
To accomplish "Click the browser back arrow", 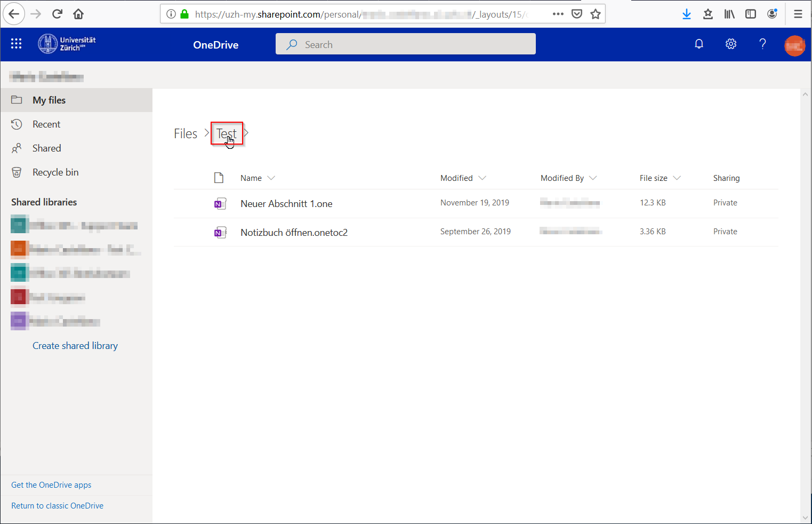I will pos(14,14).
